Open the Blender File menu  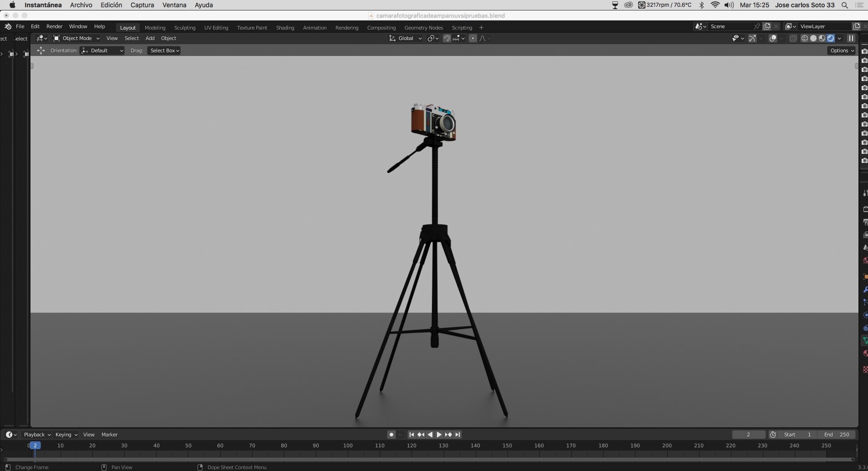[x=20, y=26]
